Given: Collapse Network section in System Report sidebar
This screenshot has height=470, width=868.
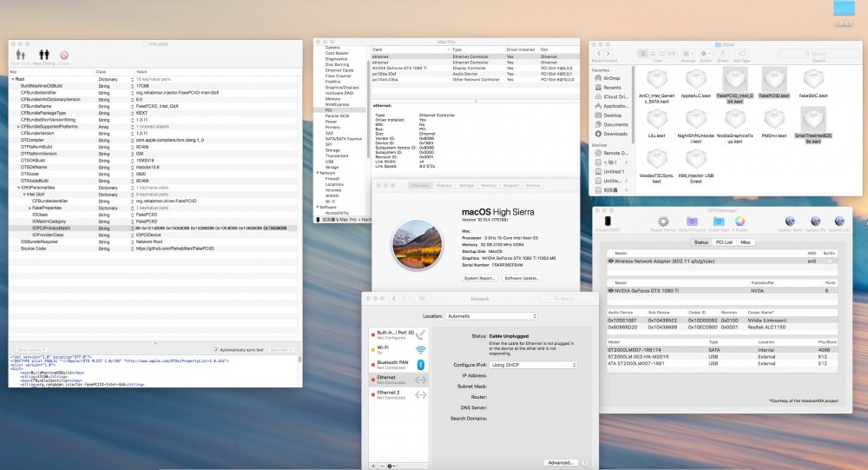Looking at the screenshot, I should click(318, 173).
